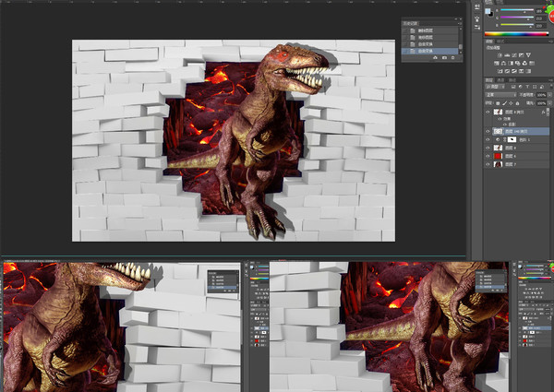Filter layers by pixel layers icon
The image size is (554, 392).
(x=513, y=87)
